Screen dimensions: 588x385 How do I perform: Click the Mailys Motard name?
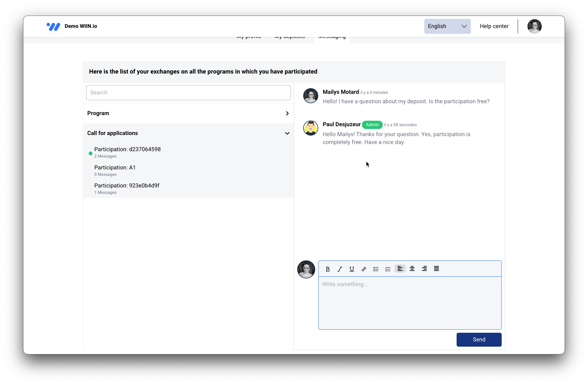[341, 92]
